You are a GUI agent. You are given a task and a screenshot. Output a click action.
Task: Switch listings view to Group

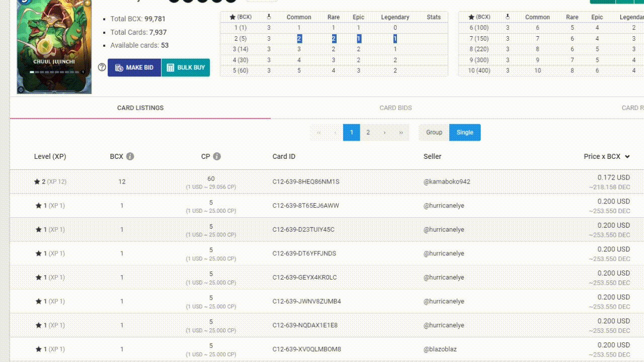pyautogui.click(x=434, y=133)
